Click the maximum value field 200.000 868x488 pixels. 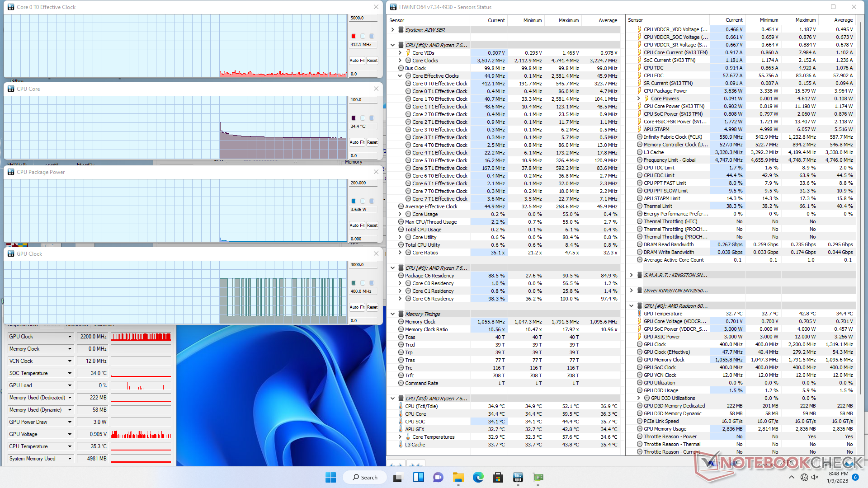point(363,183)
